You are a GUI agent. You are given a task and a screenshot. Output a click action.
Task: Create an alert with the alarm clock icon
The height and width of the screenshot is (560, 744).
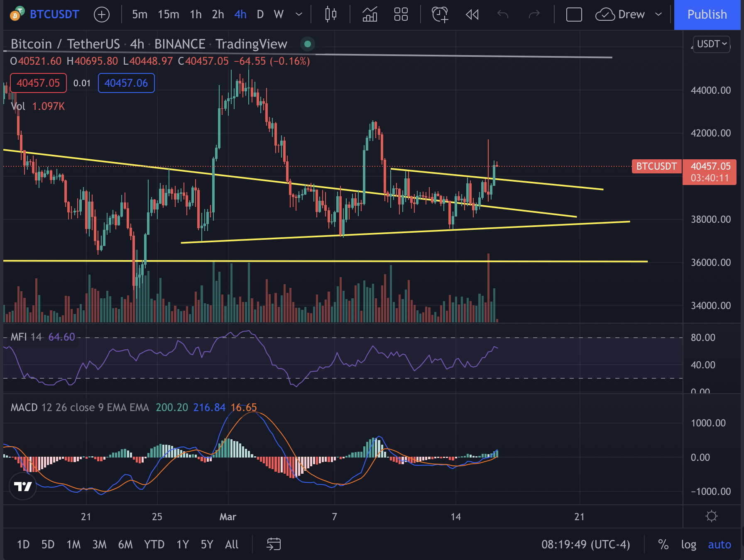click(x=440, y=15)
